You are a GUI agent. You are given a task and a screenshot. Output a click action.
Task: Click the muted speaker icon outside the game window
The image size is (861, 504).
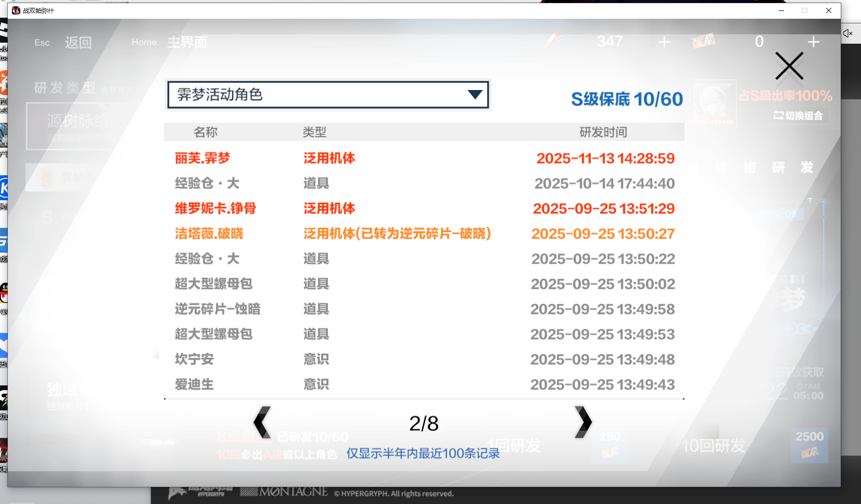pyautogui.click(x=848, y=33)
